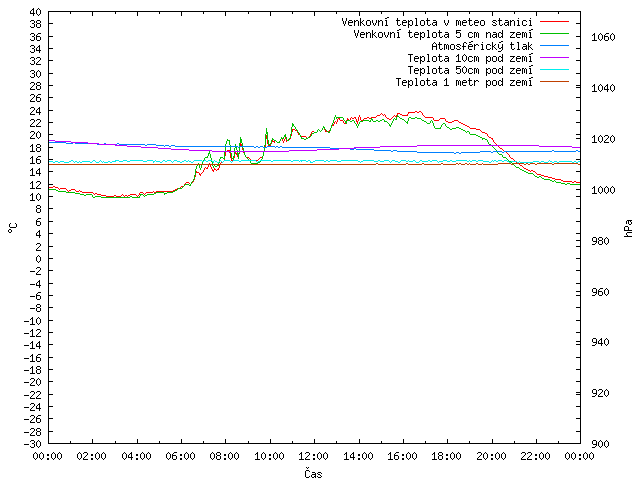Click the '16:00' time axis label

(402, 456)
